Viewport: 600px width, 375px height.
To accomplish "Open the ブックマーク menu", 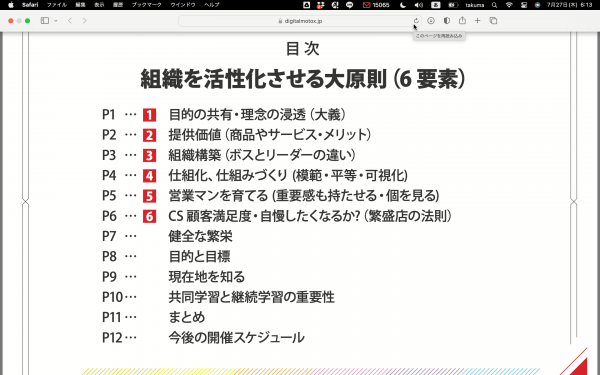I will coord(147,5).
